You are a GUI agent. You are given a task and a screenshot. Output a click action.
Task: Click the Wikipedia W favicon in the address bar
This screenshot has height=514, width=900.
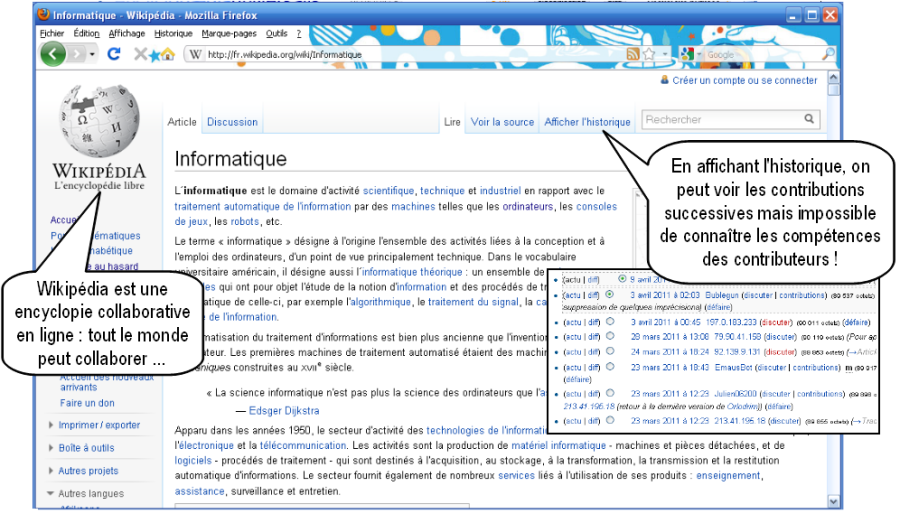(x=195, y=54)
